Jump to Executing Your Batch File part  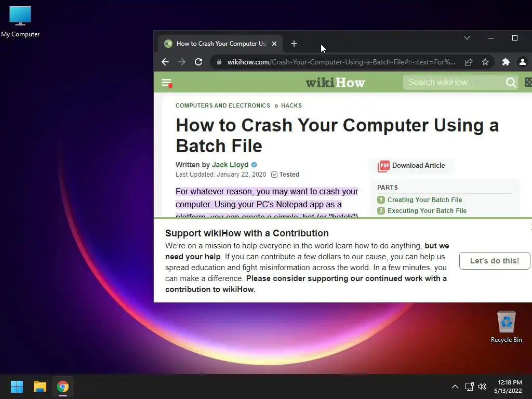(427, 211)
